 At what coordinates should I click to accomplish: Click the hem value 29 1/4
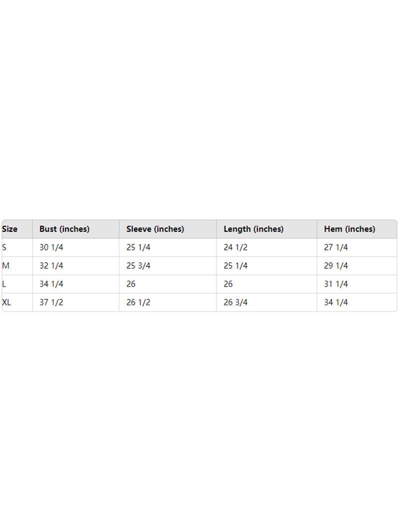pyautogui.click(x=336, y=266)
